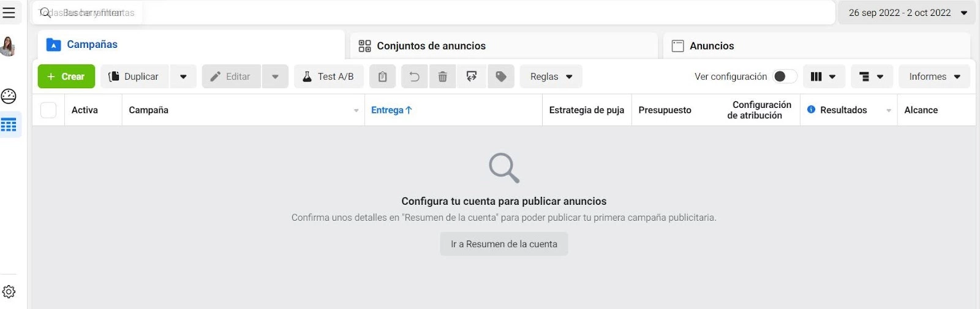This screenshot has height=309, width=980.
Task: Click the clipboard paste icon in toolbar
Action: (382, 77)
